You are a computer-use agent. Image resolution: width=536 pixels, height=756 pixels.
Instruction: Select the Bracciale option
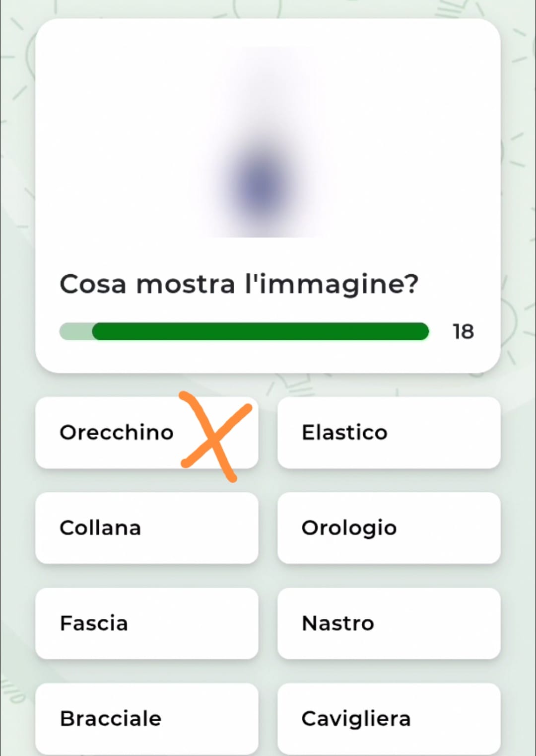pyautogui.click(x=146, y=719)
